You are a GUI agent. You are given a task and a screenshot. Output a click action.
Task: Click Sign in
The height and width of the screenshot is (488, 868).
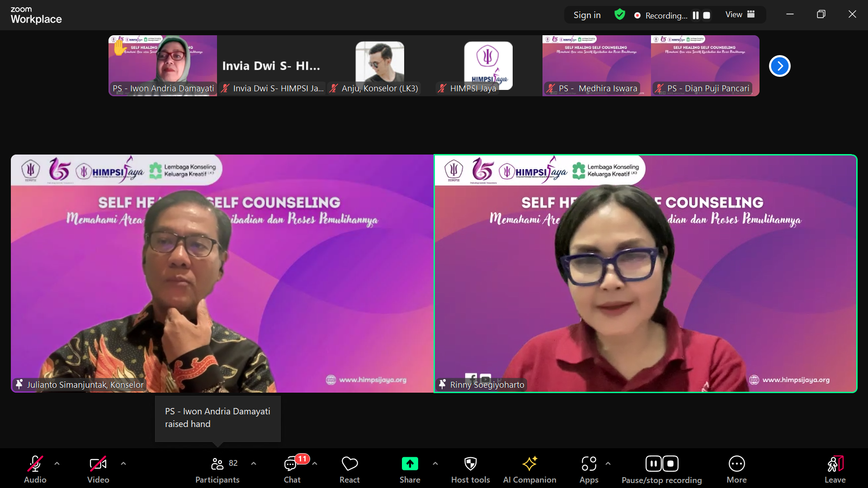pos(587,15)
